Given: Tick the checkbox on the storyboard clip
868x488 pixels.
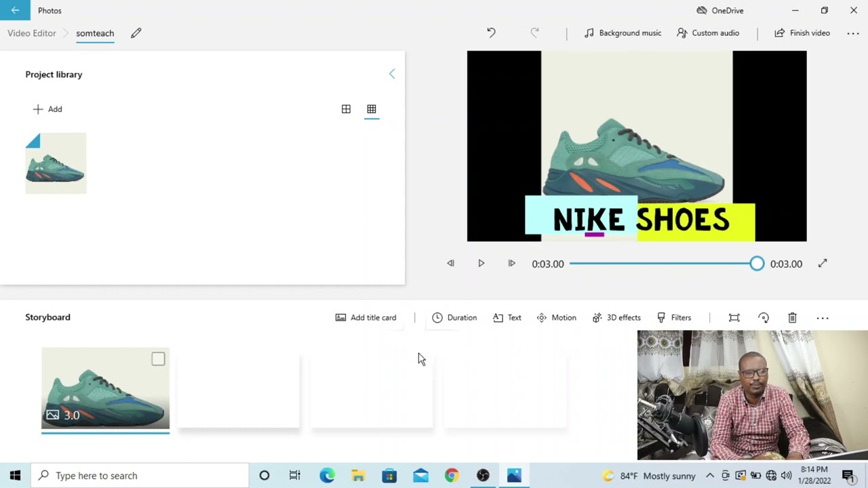Looking at the screenshot, I should 158,359.
